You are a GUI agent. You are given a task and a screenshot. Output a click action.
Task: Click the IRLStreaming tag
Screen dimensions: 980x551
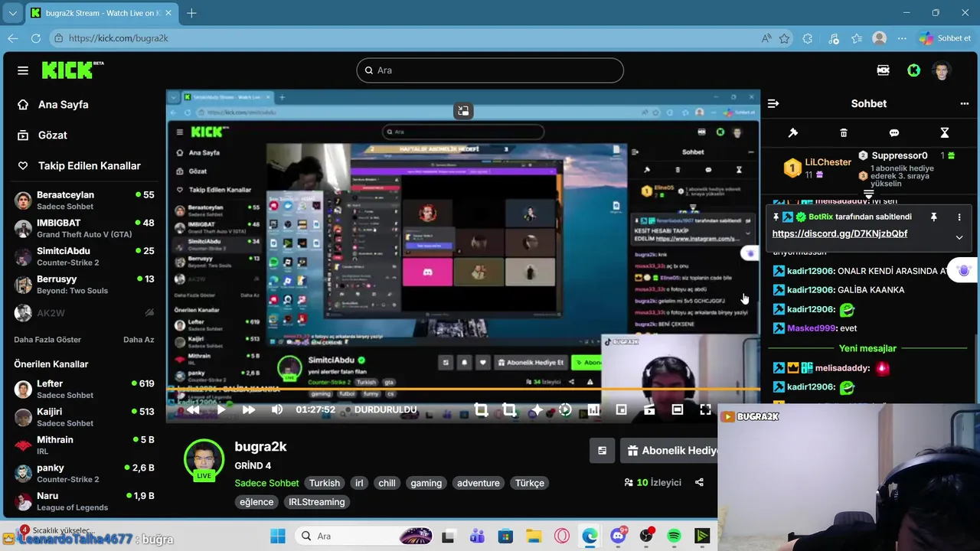pyautogui.click(x=317, y=502)
